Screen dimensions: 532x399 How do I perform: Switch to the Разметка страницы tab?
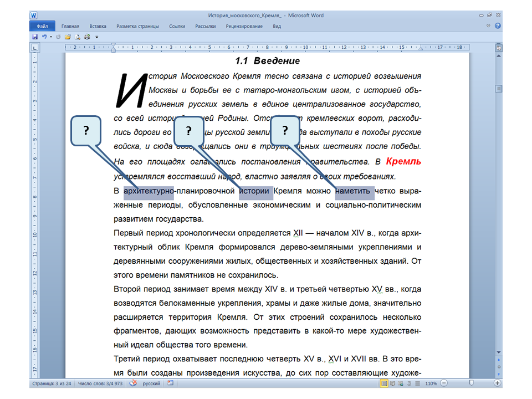click(x=137, y=26)
